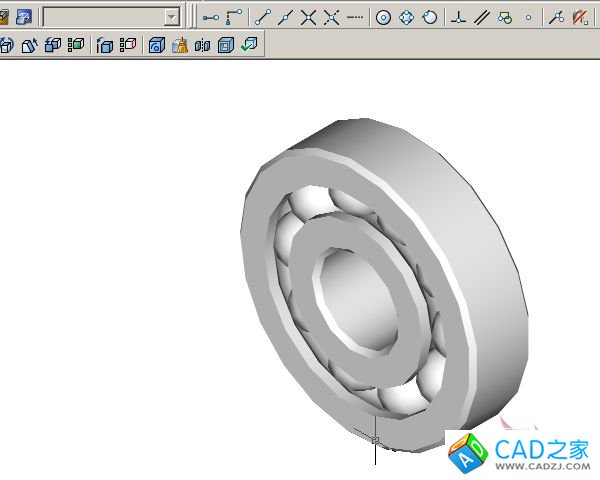
Task: Choose the Snap to Center icon
Action: pyautogui.click(x=383, y=17)
